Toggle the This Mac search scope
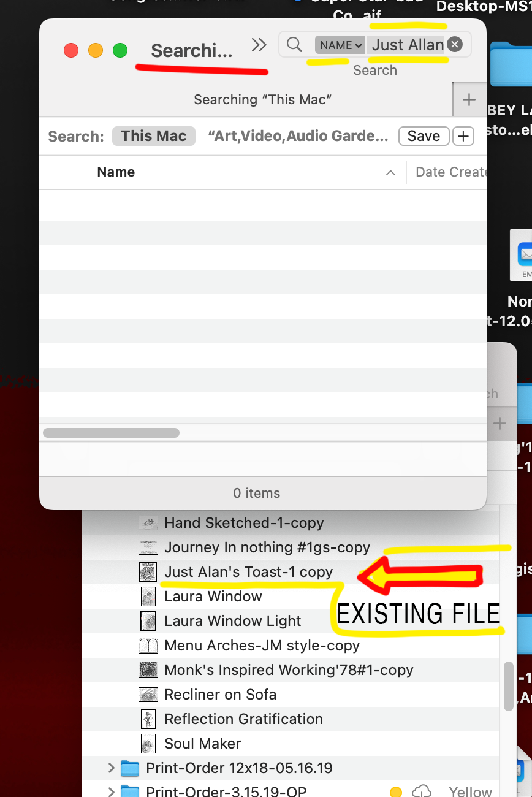This screenshot has width=532, height=797. 154,136
